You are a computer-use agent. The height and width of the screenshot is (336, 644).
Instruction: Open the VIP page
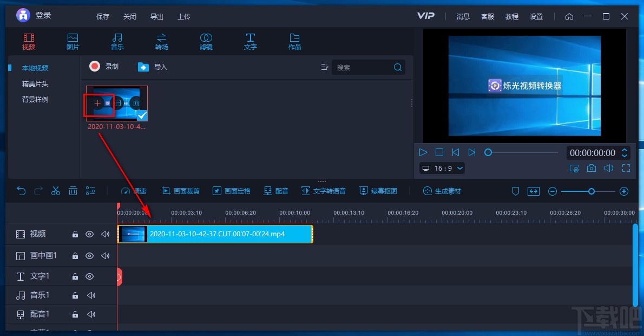pos(425,16)
